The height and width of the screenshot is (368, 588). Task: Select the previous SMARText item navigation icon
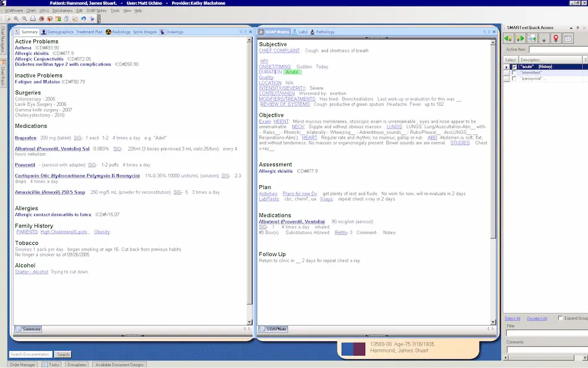point(509,38)
